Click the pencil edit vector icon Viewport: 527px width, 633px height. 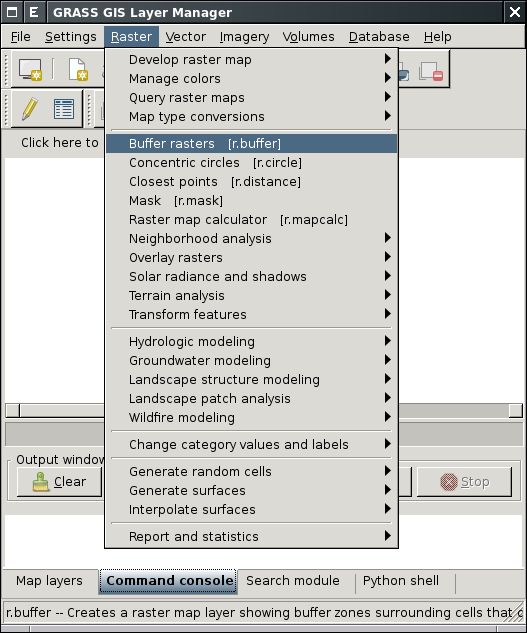click(29, 109)
